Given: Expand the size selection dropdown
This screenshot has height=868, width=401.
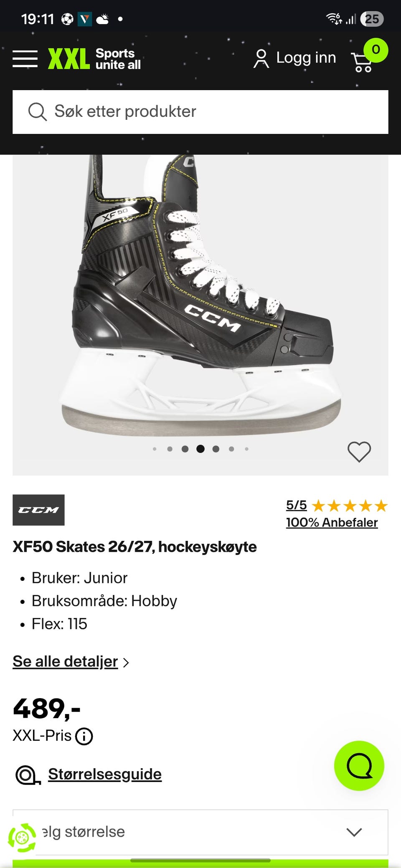Looking at the screenshot, I should [x=200, y=832].
